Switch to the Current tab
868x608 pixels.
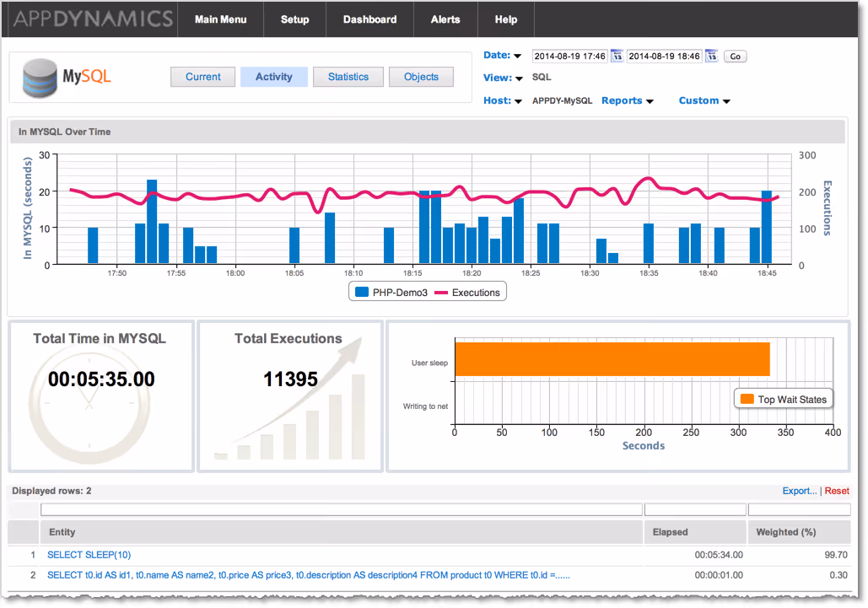[x=202, y=77]
